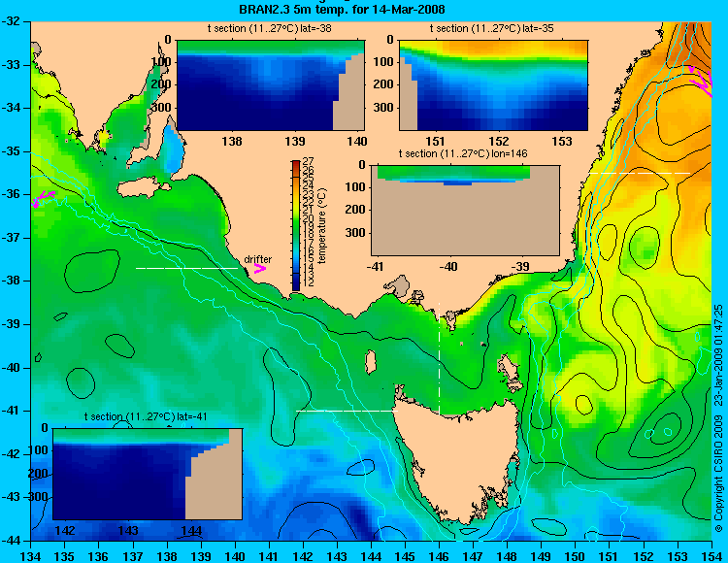Click the -40 tick under the lon=146 section

[x=448, y=266]
